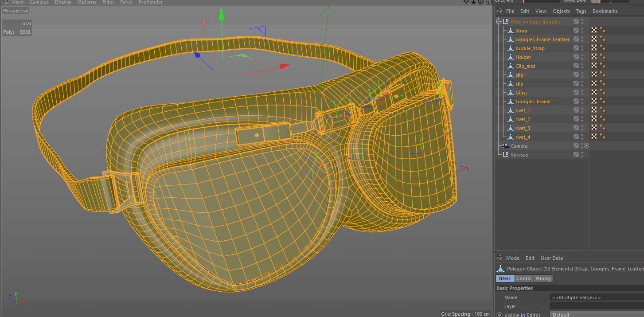Viewport: 644px width, 317px height.
Task: Click polygon object icon next to clip
Action: pos(510,83)
